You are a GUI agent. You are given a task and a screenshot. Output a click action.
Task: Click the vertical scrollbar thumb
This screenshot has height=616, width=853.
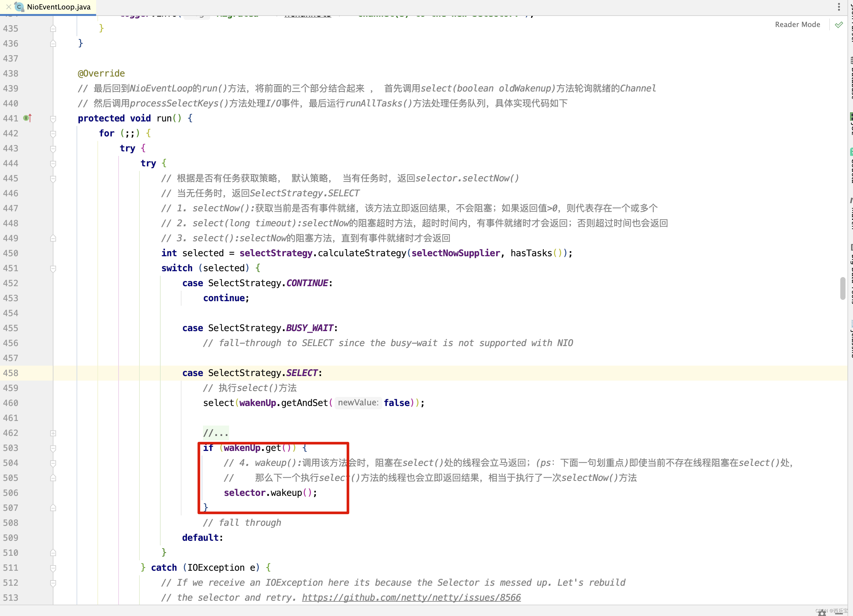pyautogui.click(x=843, y=288)
